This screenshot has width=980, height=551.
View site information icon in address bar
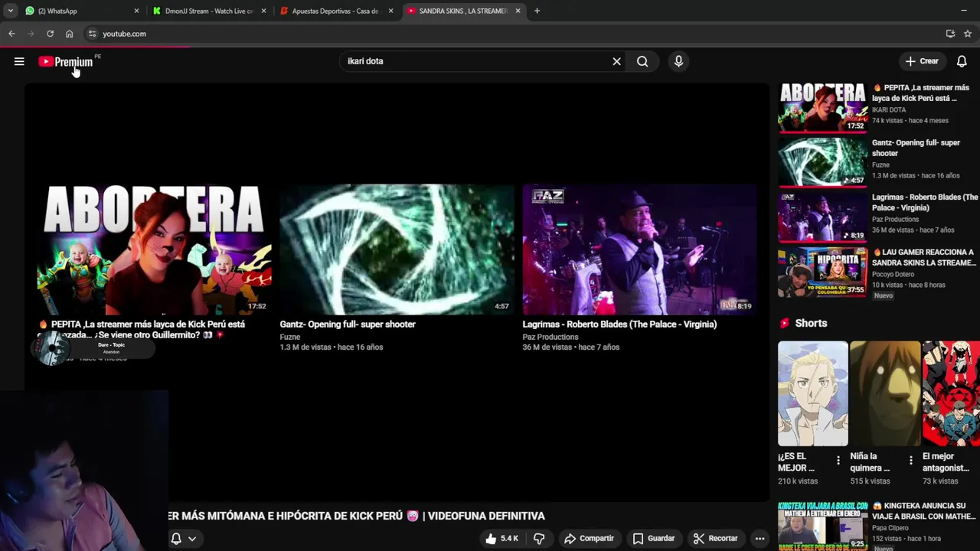[x=92, y=34]
